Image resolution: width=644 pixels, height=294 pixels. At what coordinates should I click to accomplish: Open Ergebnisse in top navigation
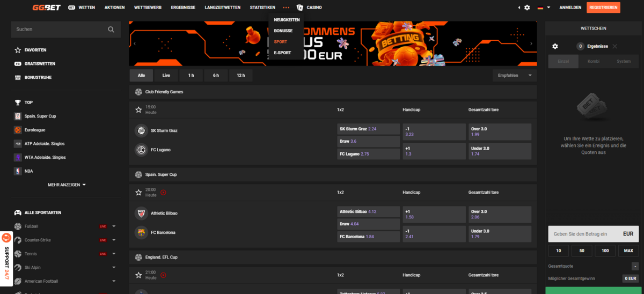click(x=183, y=8)
